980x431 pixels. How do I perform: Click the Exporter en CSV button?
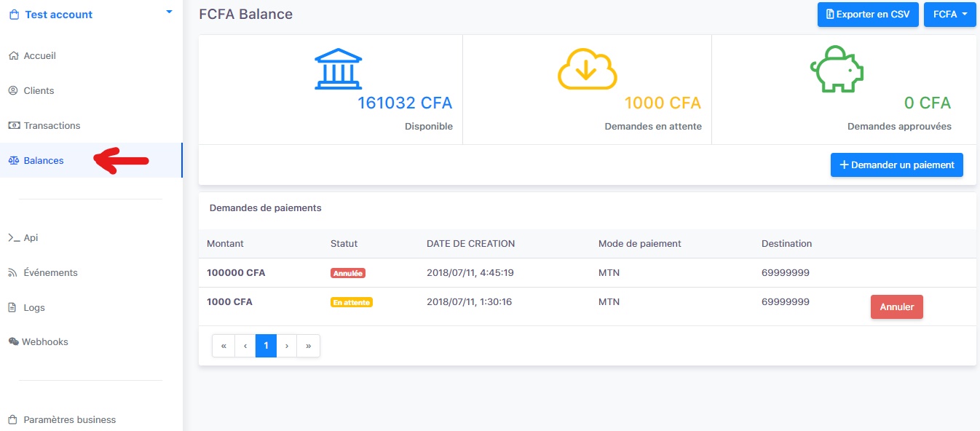click(x=868, y=15)
